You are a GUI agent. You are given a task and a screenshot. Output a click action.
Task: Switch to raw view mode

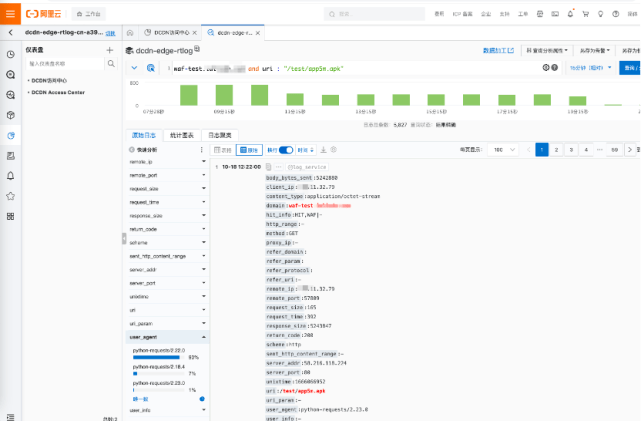(x=250, y=149)
